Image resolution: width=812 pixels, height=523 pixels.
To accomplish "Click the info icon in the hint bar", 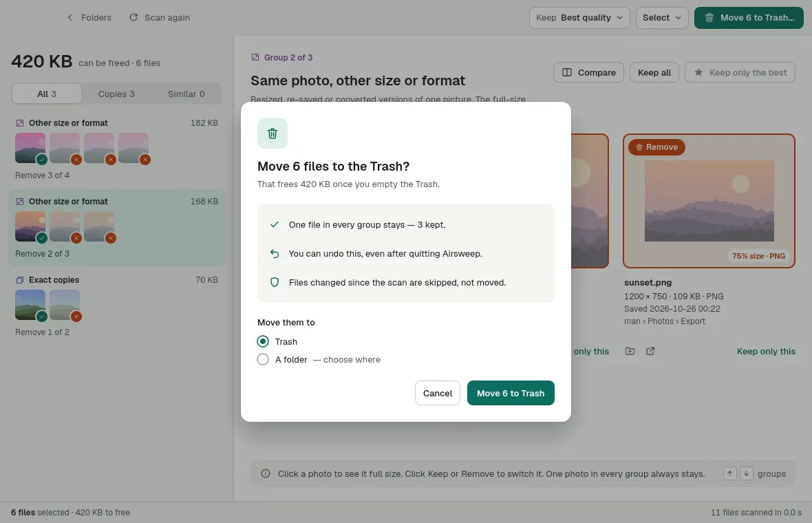I will coord(266,473).
